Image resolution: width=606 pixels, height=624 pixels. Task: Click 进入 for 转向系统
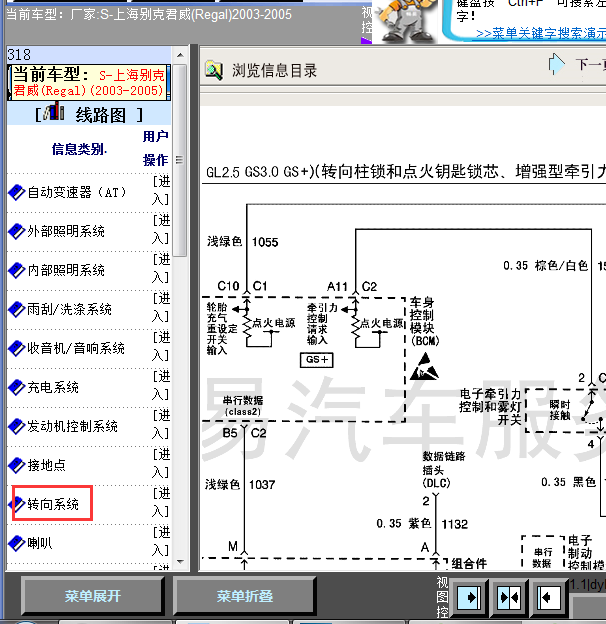(161, 502)
